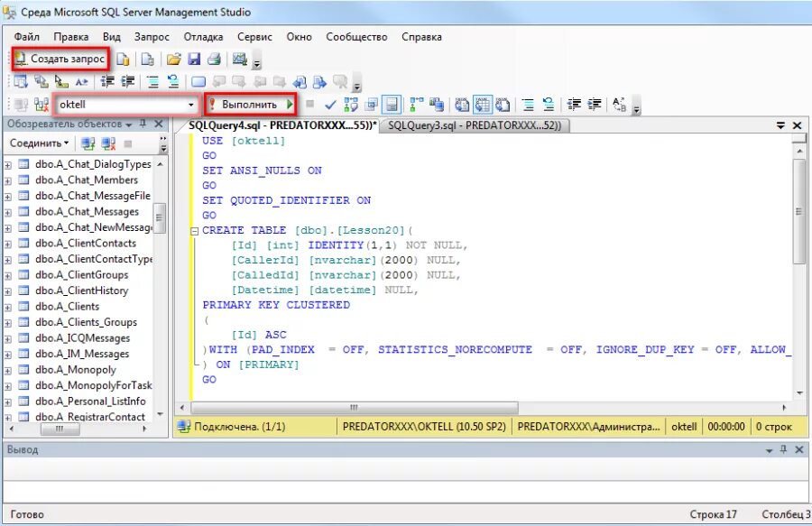Open the Сервис menu
The image size is (812, 526).
point(254,37)
